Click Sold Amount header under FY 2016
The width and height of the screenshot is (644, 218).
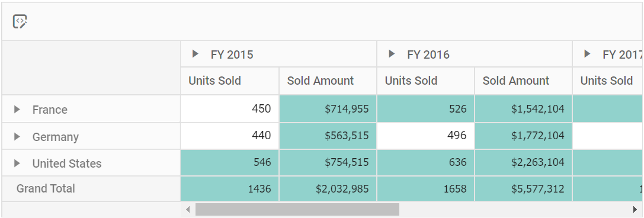click(523, 81)
